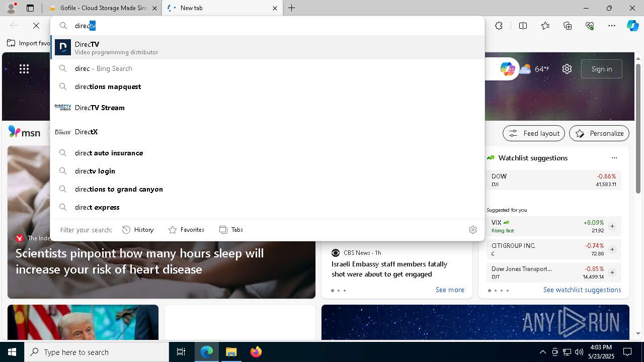644x362 pixels.
Task: Open the MSN apps grid launcher
Action: (24, 69)
